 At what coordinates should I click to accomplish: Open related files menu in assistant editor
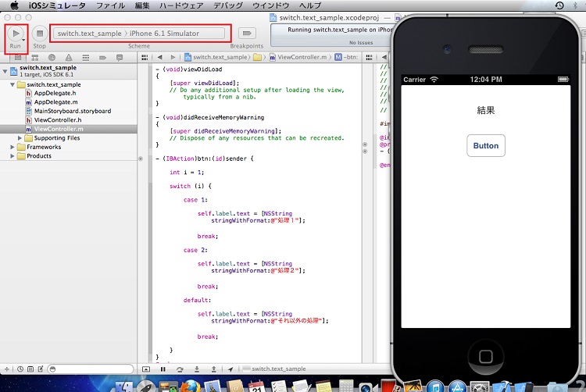[369, 57]
